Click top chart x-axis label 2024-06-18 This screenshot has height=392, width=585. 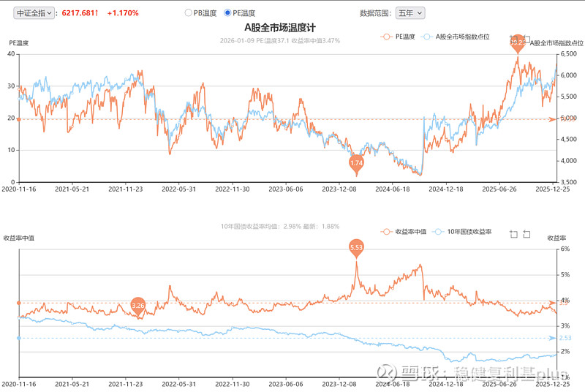tap(393, 189)
